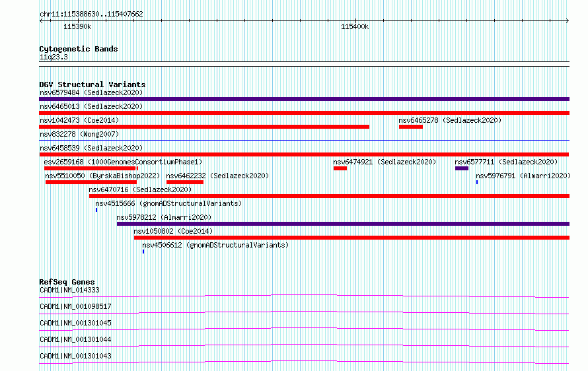
Task: Select the red nsv1050802 variant bar
Action: coord(351,238)
